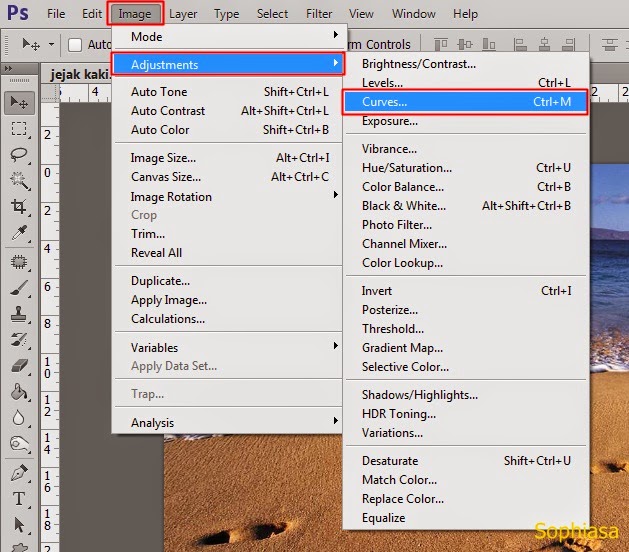Select the History Brush tool

pos(19,340)
